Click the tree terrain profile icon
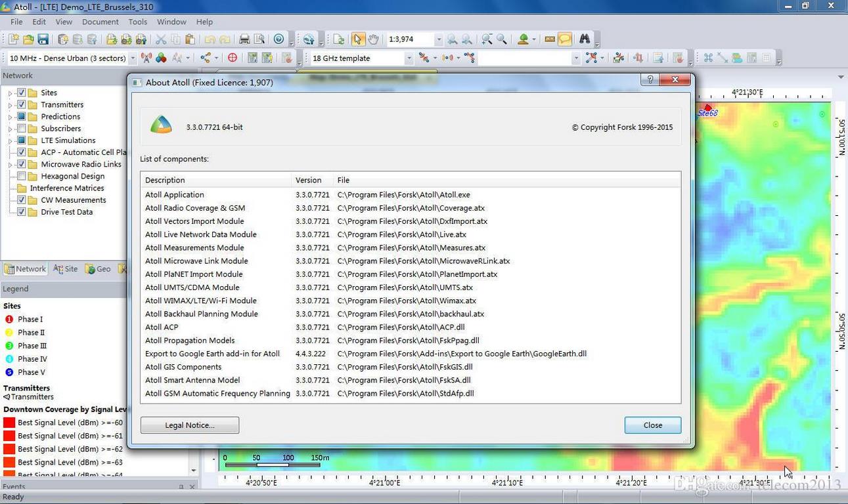Viewport: 848px width, 504px height. tap(523, 39)
